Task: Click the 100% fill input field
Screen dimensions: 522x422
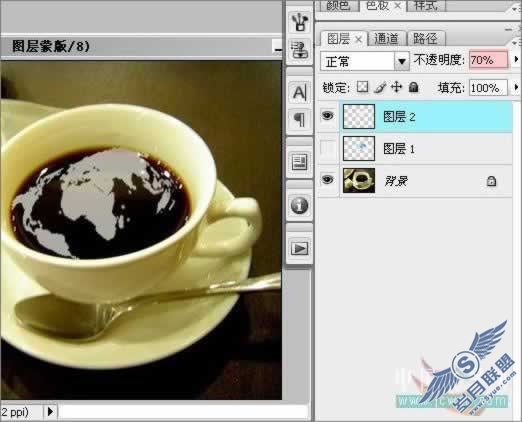Action: coord(488,88)
